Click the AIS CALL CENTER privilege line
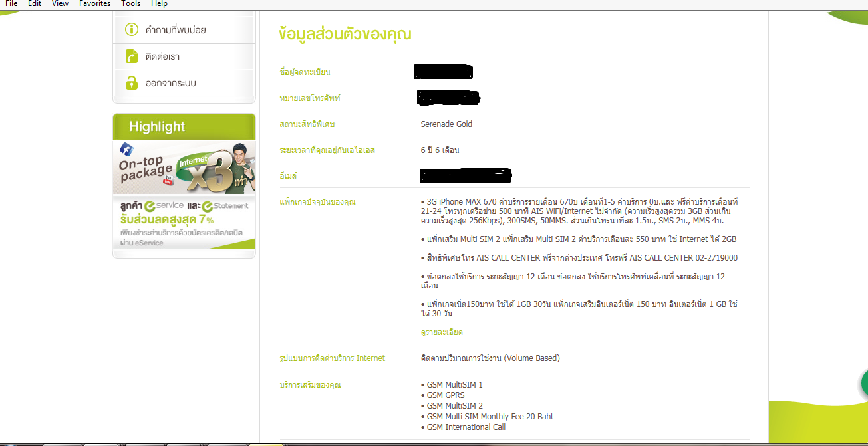Image resolution: width=868 pixels, height=446 pixels. [579, 258]
